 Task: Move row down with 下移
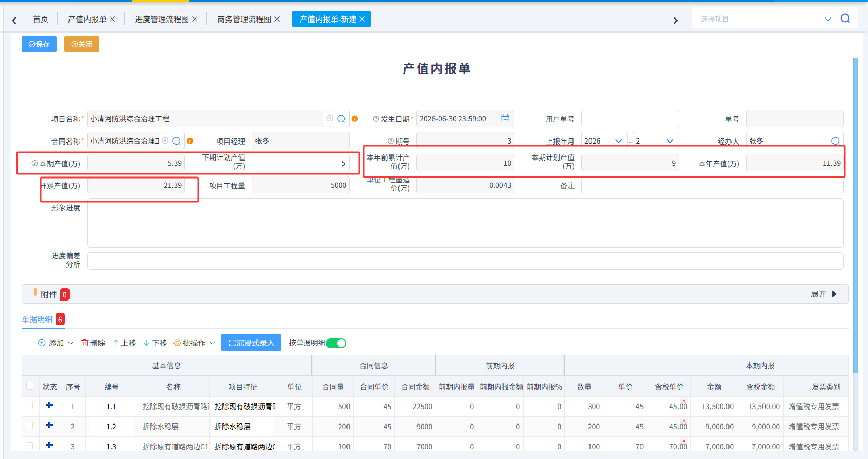(x=155, y=343)
